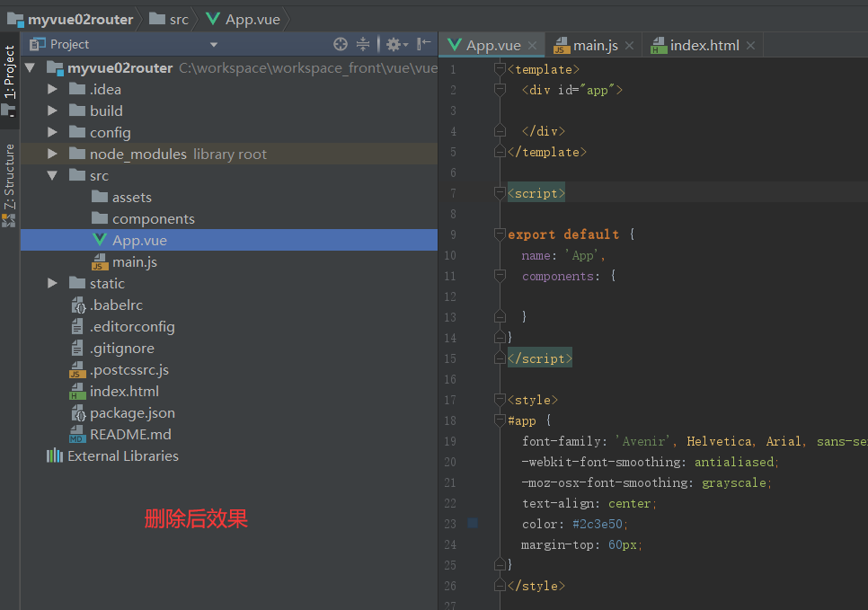
Task: Fold the #app CSS rule at line 18
Action: [x=500, y=420]
